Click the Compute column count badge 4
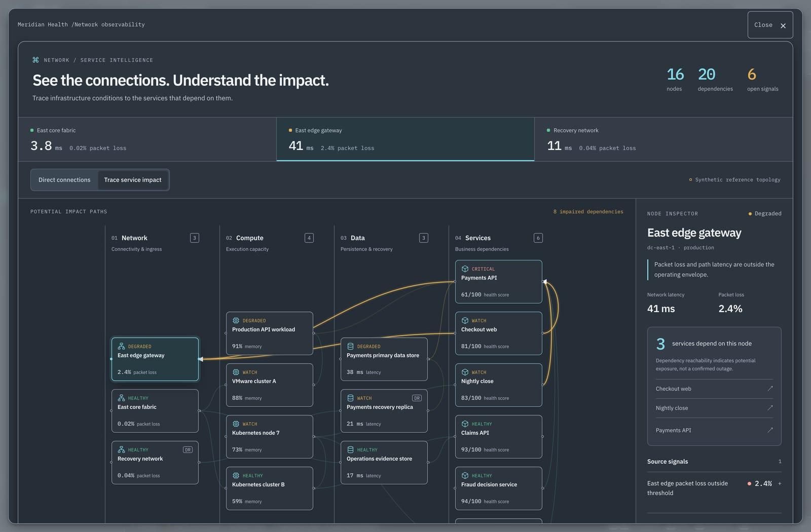 pyautogui.click(x=309, y=238)
